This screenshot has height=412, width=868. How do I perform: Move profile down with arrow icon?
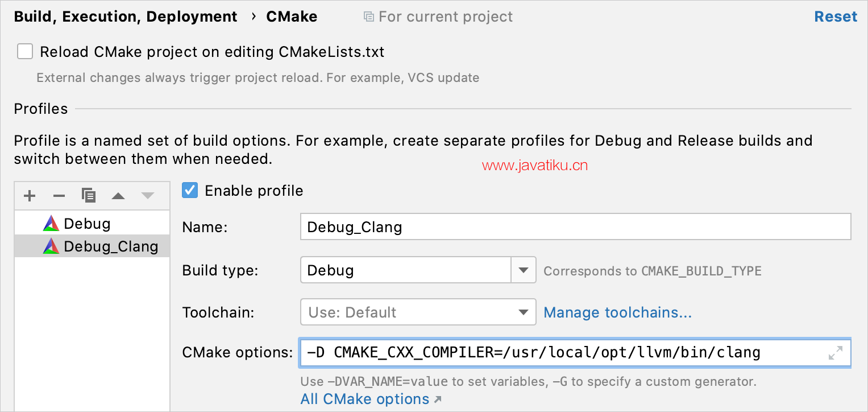148,196
